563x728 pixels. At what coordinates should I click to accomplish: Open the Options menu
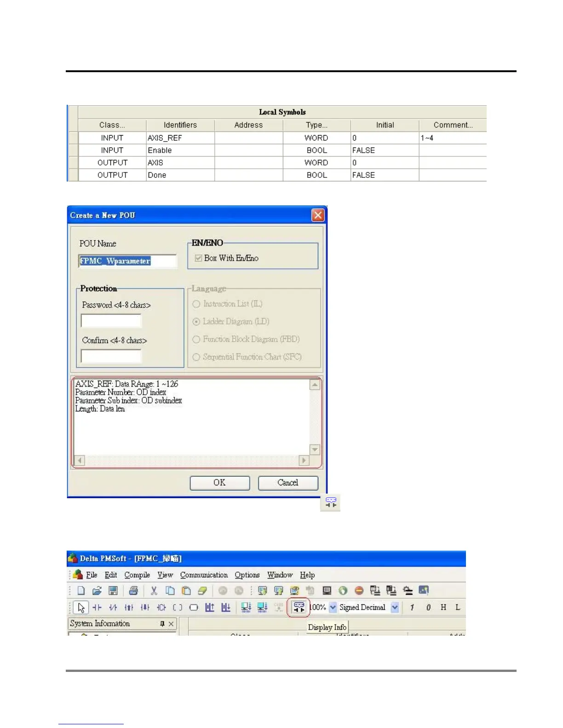click(x=247, y=575)
